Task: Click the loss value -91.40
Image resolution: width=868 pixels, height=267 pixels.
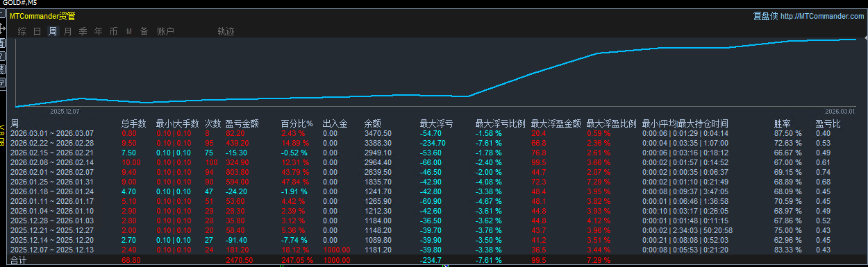Action: point(237,240)
